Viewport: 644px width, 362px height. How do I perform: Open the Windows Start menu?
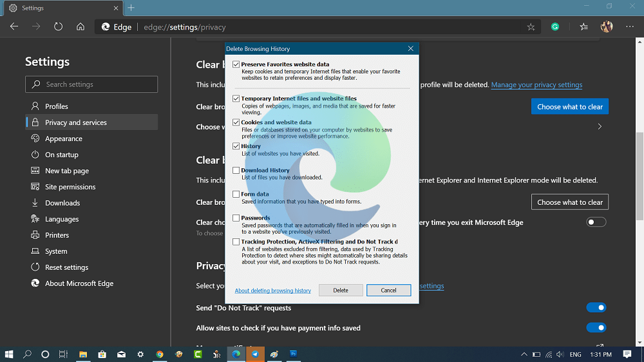[9, 354]
